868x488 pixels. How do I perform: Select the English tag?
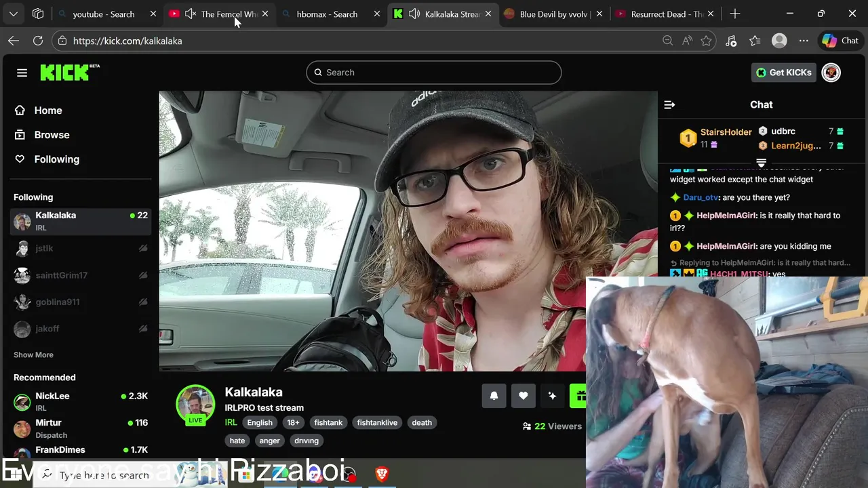(x=260, y=422)
